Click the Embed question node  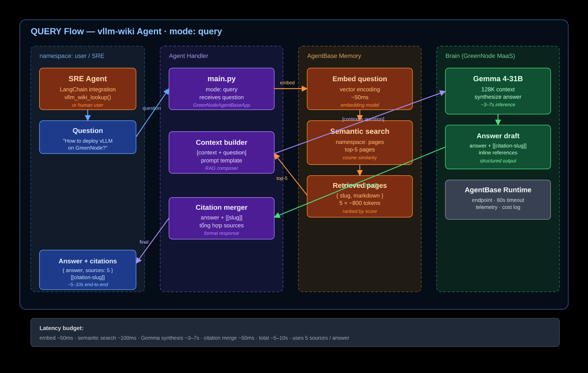coord(360,89)
